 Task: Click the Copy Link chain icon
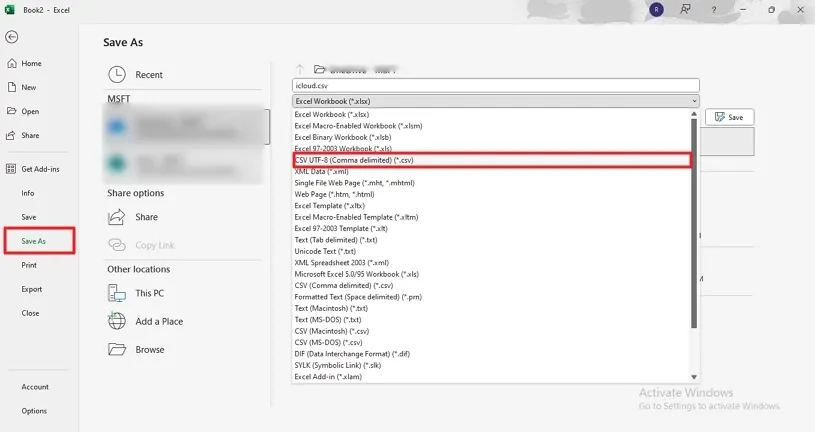tap(116, 245)
